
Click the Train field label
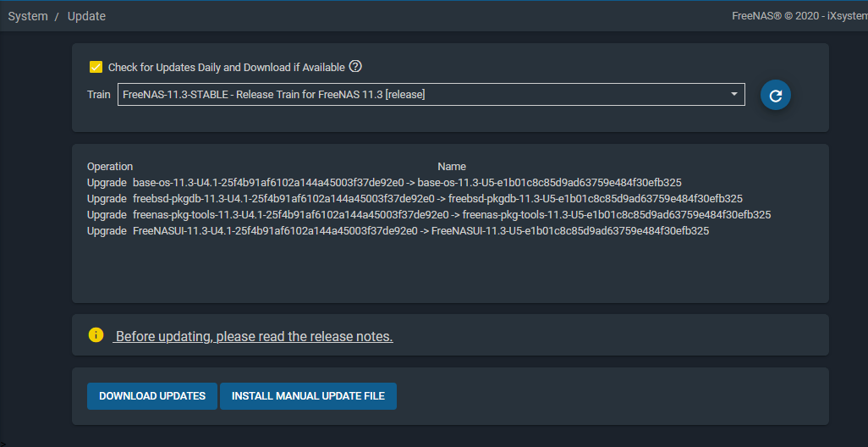(x=98, y=95)
